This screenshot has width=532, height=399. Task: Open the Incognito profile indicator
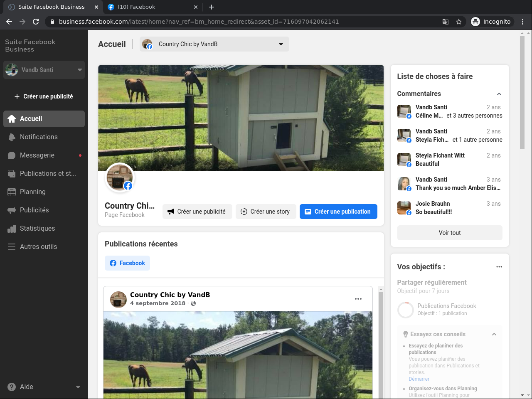[x=491, y=22]
